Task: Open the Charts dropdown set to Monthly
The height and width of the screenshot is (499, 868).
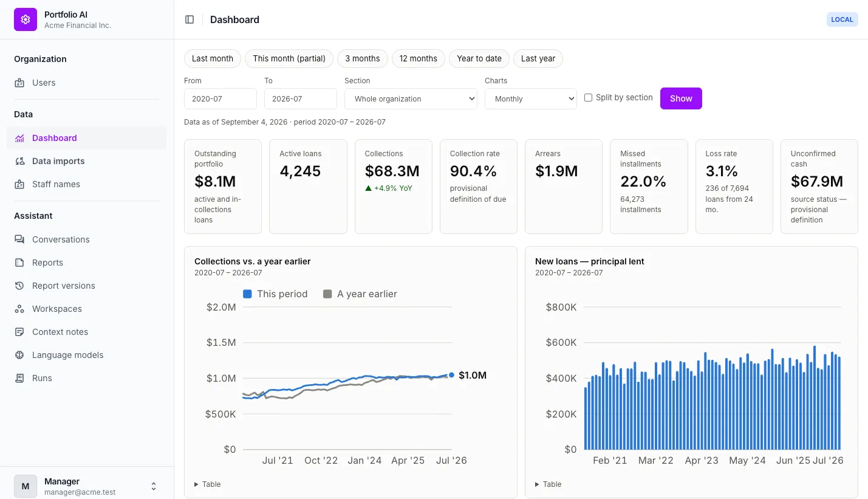Action: (x=531, y=99)
